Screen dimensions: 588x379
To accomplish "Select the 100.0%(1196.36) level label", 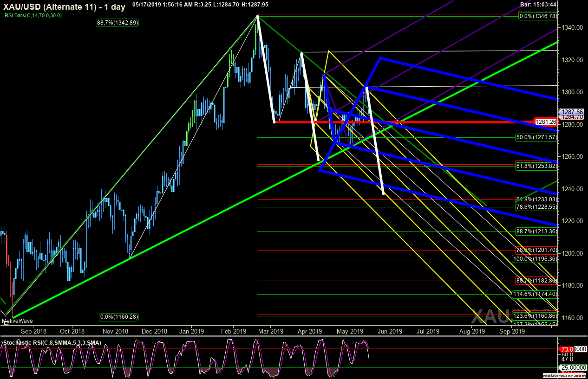I will tap(535, 258).
